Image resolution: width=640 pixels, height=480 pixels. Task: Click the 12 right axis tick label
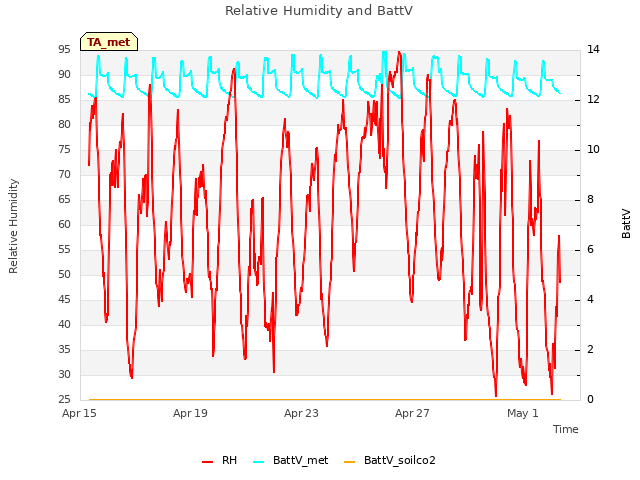coord(593,99)
